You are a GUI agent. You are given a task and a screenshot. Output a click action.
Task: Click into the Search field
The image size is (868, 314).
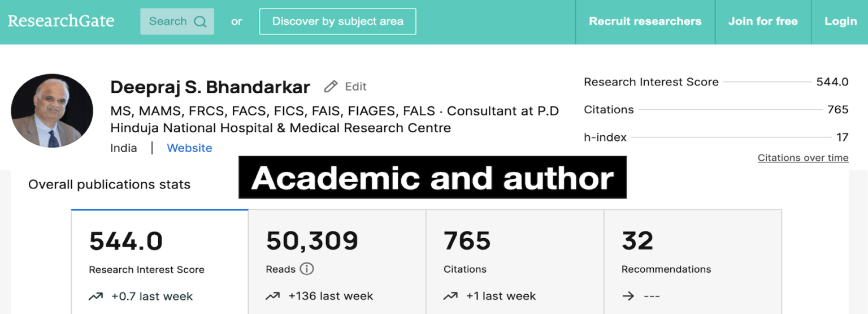pos(168,21)
